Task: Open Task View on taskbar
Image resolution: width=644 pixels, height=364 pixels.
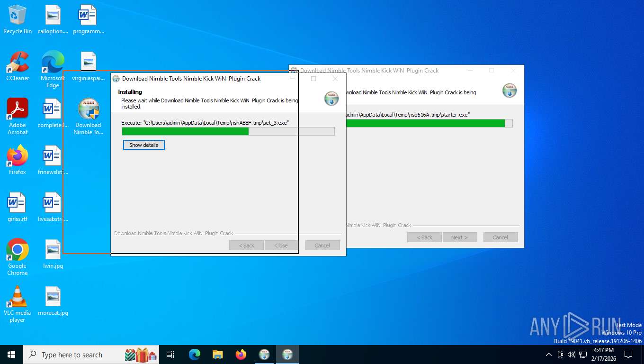Action: click(170, 355)
